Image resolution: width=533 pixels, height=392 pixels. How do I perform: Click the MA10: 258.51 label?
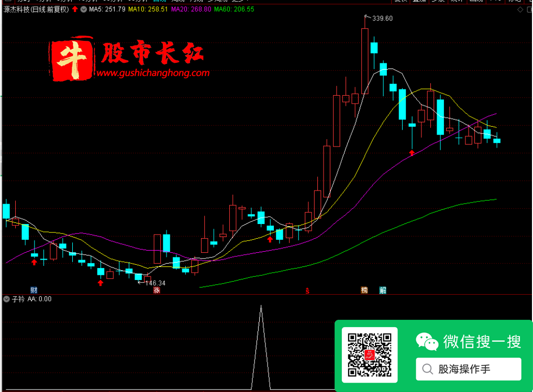(x=148, y=9)
